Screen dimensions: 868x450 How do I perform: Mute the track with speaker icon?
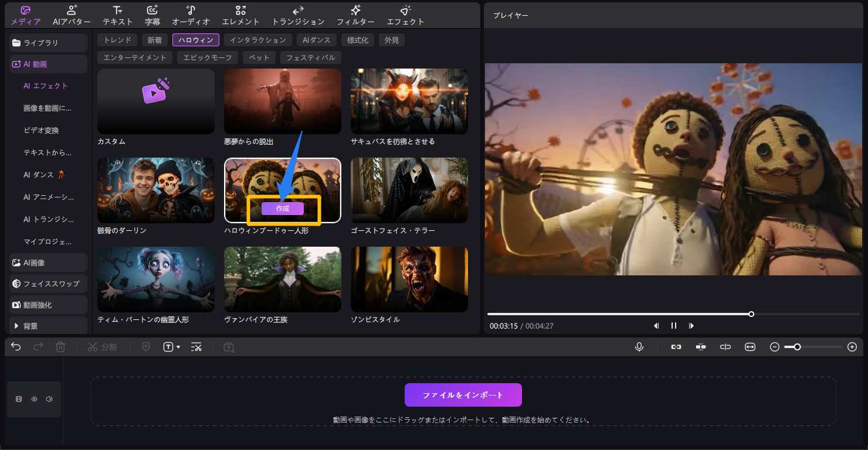(x=49, y=399)
